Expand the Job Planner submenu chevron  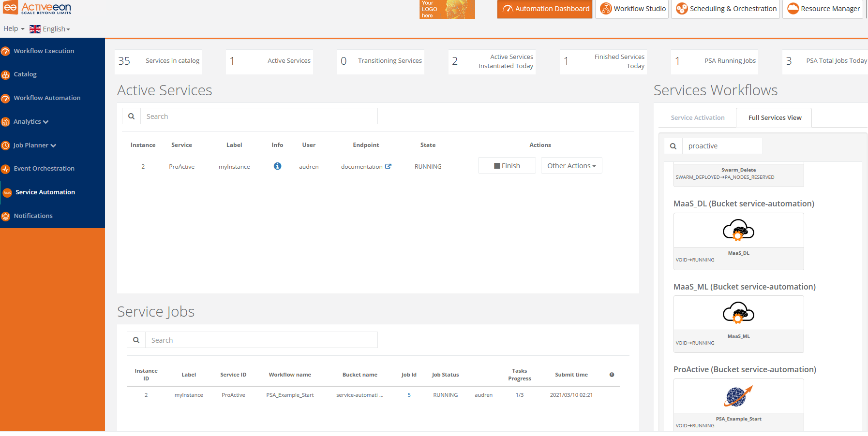[x=53, y=145]
